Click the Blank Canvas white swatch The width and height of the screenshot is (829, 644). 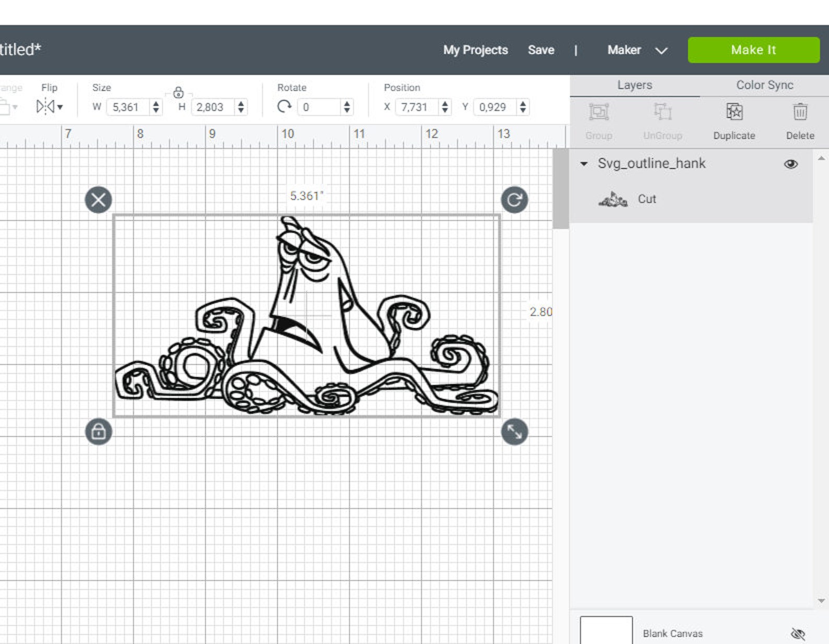[606, 630]
